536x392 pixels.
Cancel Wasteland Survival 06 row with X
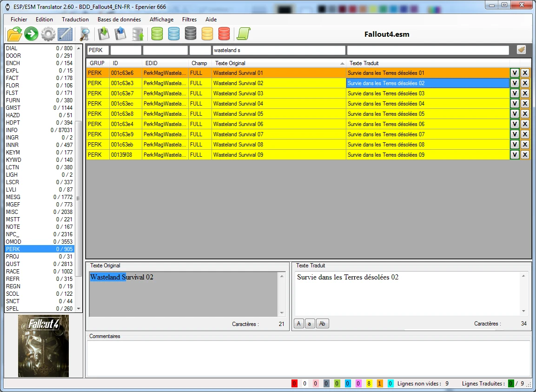click(x=525, y=124)
